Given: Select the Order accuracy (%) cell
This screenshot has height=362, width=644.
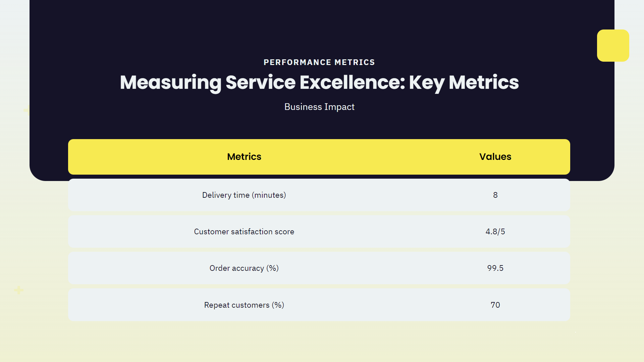Looking at the screenshot, I should pos(244,268).
